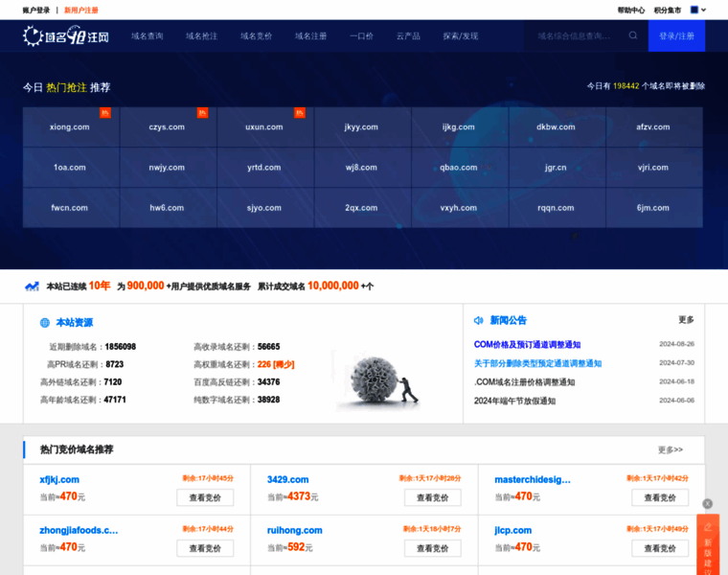This screenshot has height=575, width=728.
Task: Click the search magnifier icon
Action: 633,35
